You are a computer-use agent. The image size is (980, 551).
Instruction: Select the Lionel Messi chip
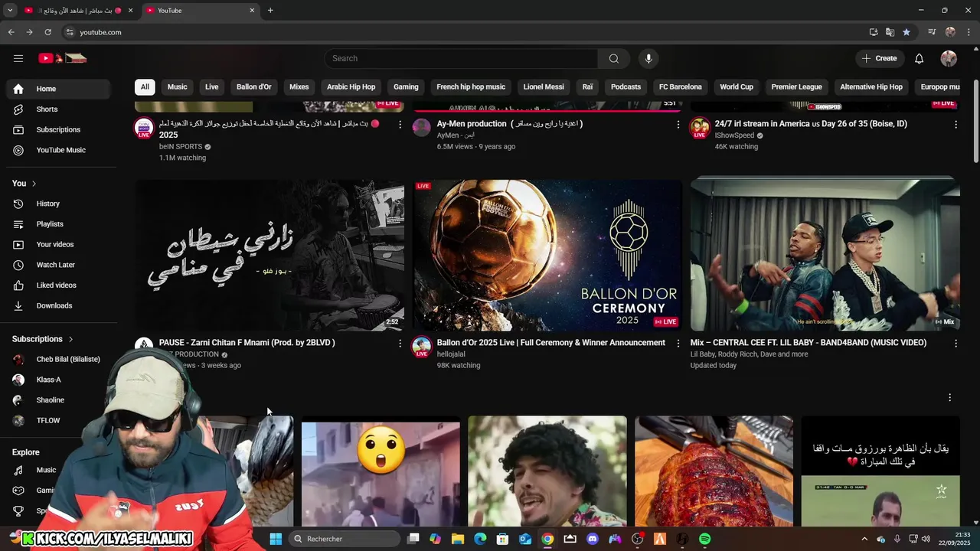click(x=544, y=87)
